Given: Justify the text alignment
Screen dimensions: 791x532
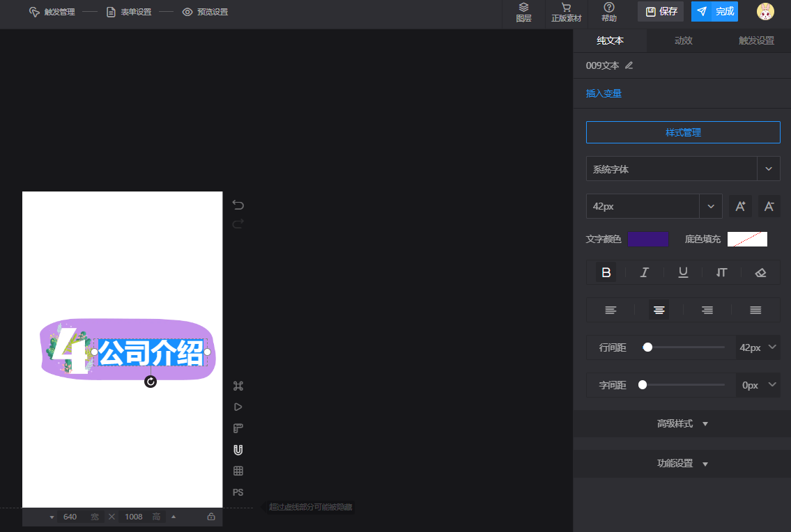Looking at the screenshot, I should click(755, 310).
